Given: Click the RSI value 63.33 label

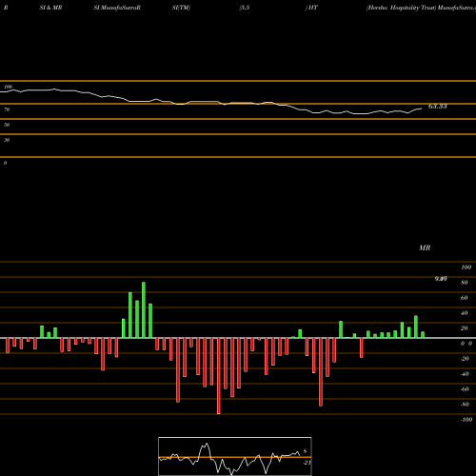Looking at the screenshot, I should 438,107.
